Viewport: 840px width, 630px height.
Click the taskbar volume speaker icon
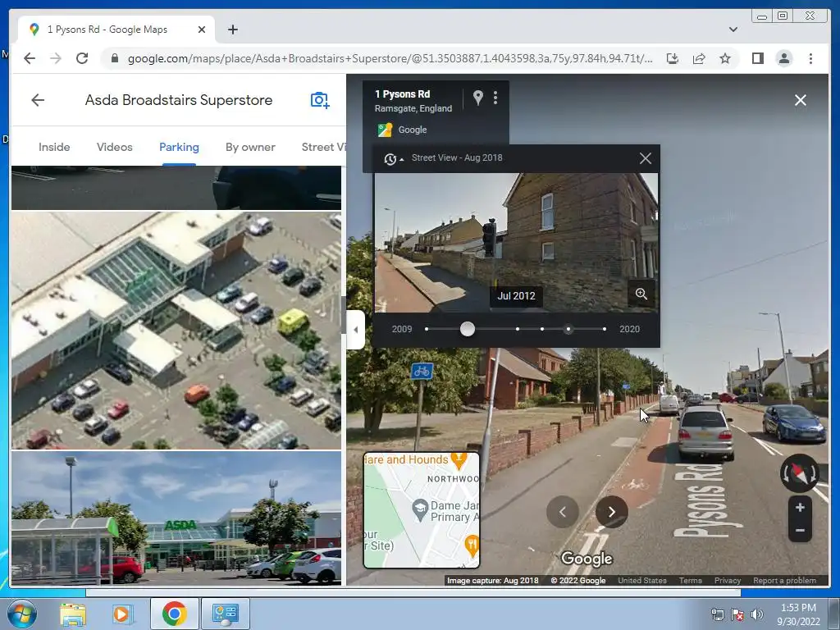pyautogui.click(x=756, y=614)
